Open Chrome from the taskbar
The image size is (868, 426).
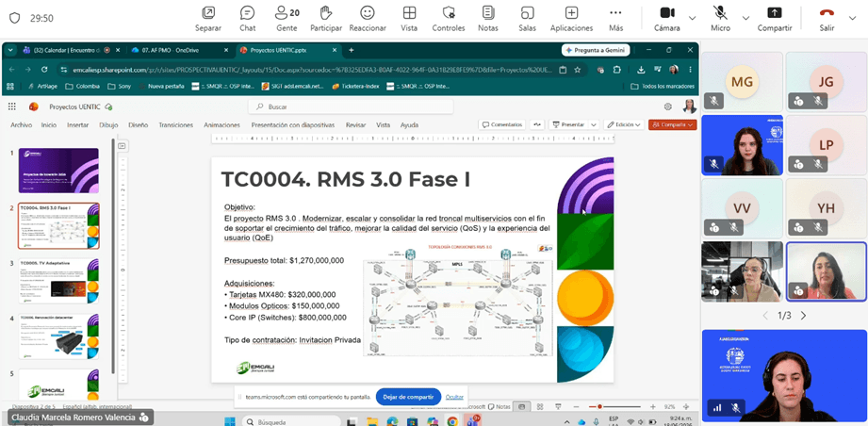point(452,421)
